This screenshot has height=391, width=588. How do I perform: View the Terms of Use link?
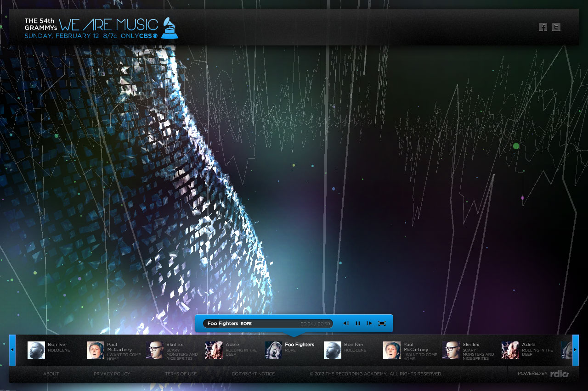tap(181, 374)
